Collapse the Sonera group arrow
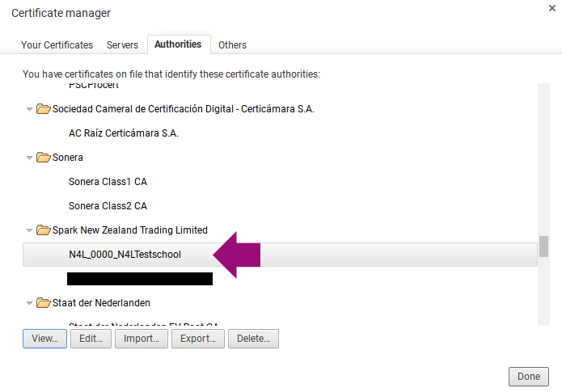The width and height of the screenshot is (562, 392). pyautogui.click(x=30, y=158)
